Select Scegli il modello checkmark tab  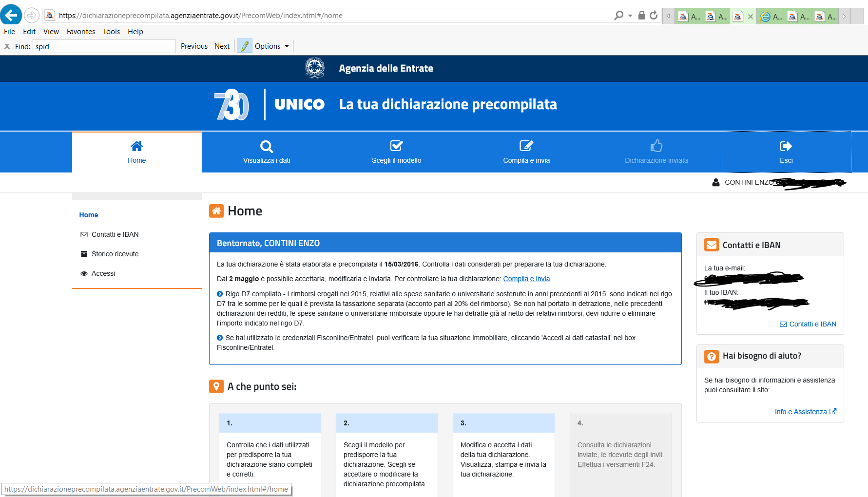click(396, 152)
